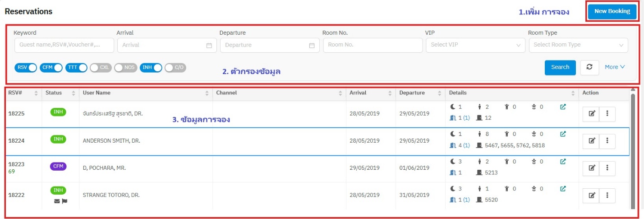This screenshot has width=644, height=219.
Task: Turn on the C/O status filter
Action: [x=175, y=68]
